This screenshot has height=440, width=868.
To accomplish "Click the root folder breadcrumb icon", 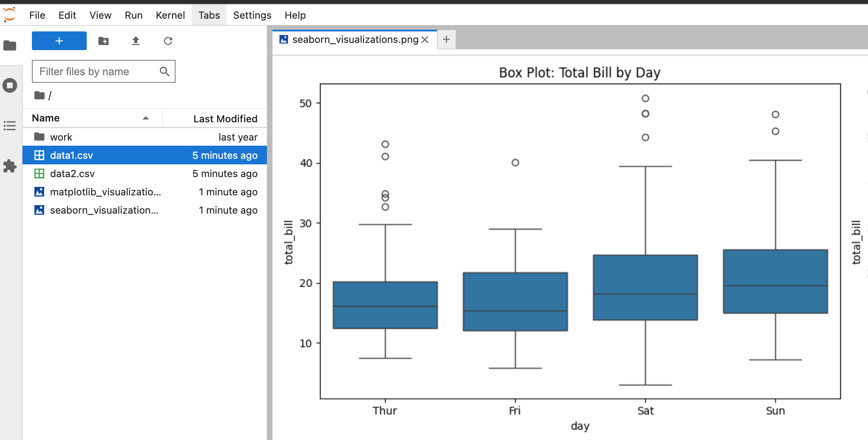I will click(40, 96).
